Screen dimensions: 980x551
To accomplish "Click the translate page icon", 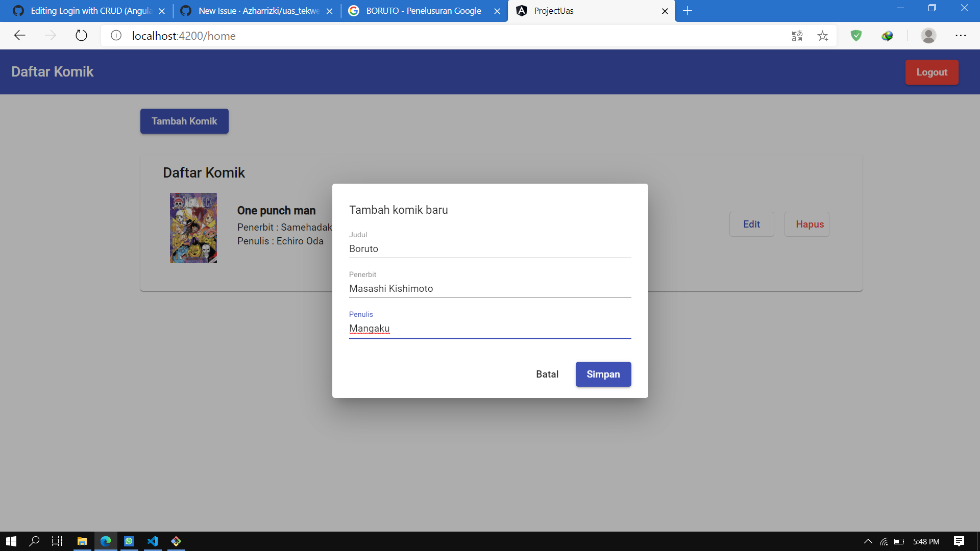I will tap(797, 36).
